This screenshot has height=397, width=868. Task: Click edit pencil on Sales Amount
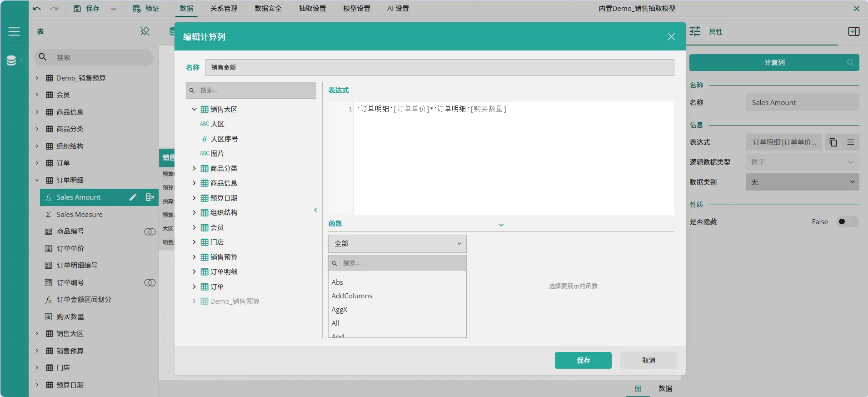click(133, 197)
